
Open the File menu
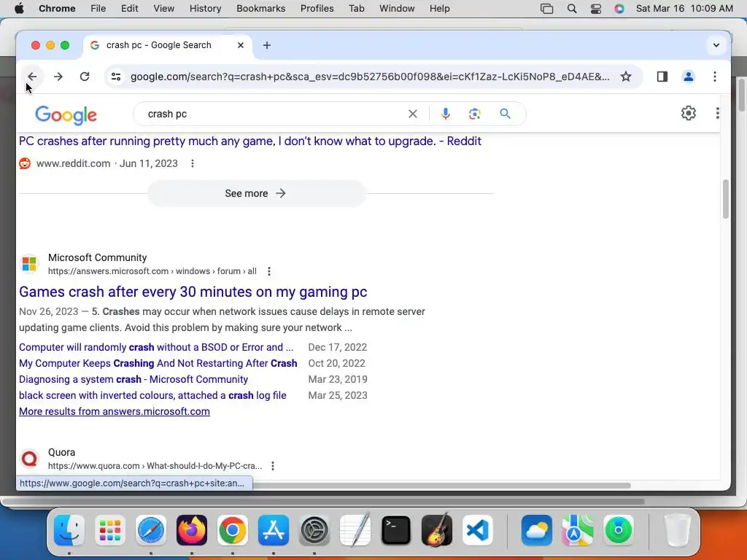coord(98,9)
